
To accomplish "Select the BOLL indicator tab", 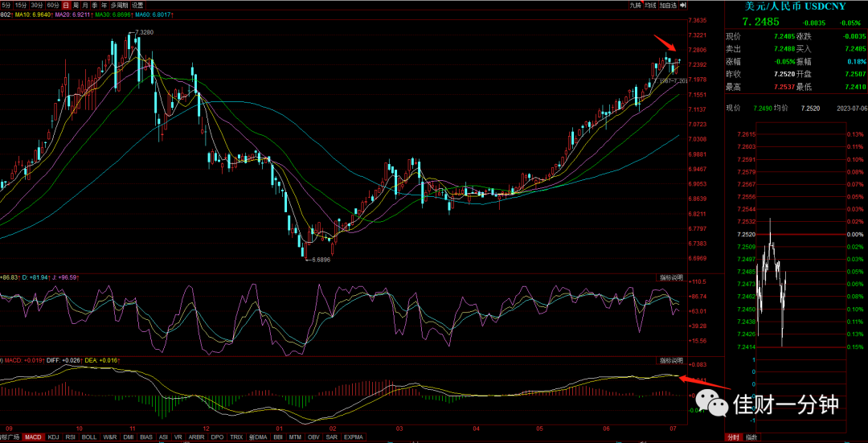I will (x=89, y=437).
